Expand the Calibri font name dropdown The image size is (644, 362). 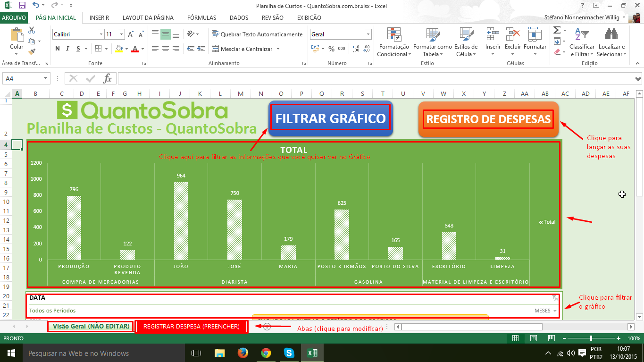click(101, 34)
